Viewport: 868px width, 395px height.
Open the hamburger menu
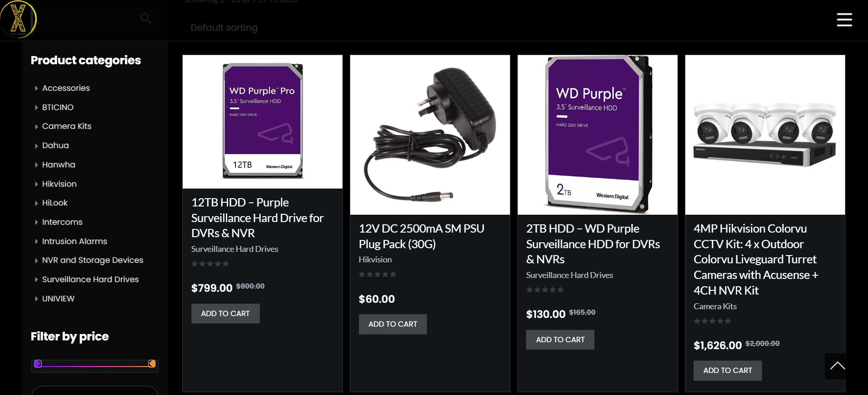[x=844, y=20]
